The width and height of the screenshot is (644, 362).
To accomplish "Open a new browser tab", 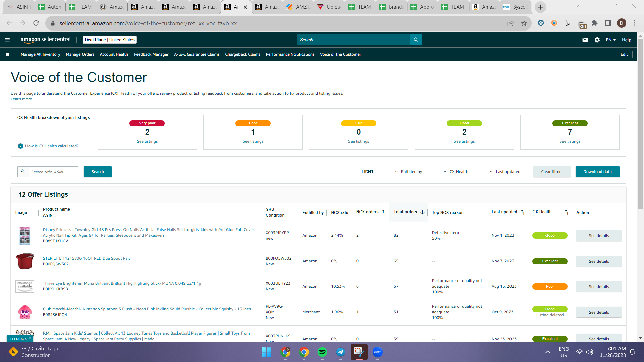I will click(x=540, y=7).
